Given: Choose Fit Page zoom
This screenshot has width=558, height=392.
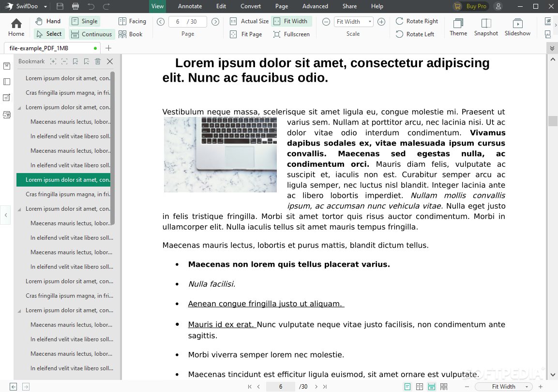Looking at the screenshot, I should pyautogui.click(x=246, y=34).
